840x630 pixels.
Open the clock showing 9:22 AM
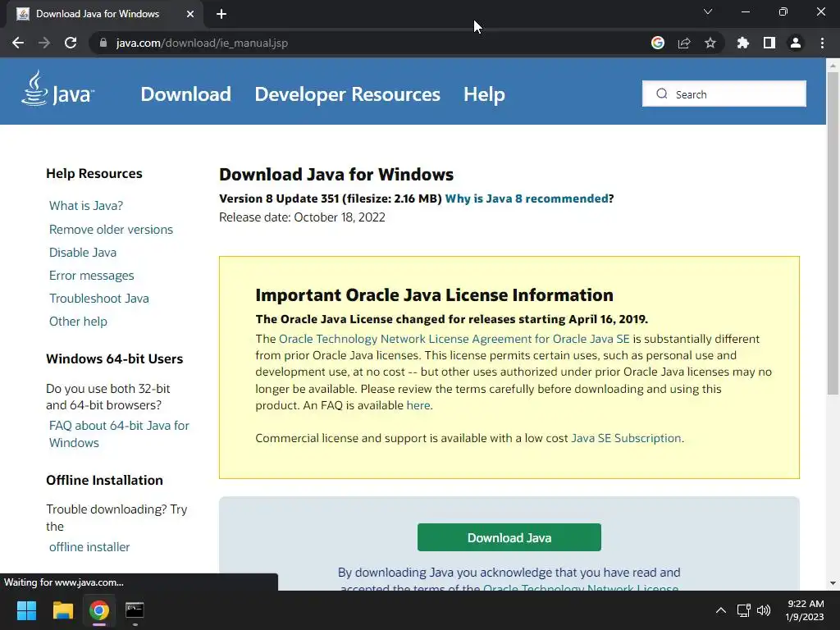tap(805, 610)
